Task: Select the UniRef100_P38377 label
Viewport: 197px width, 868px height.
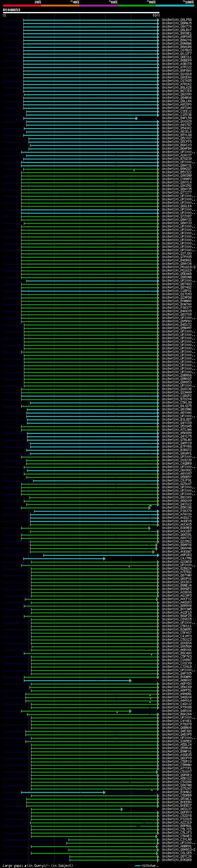Action: point(177,308)
